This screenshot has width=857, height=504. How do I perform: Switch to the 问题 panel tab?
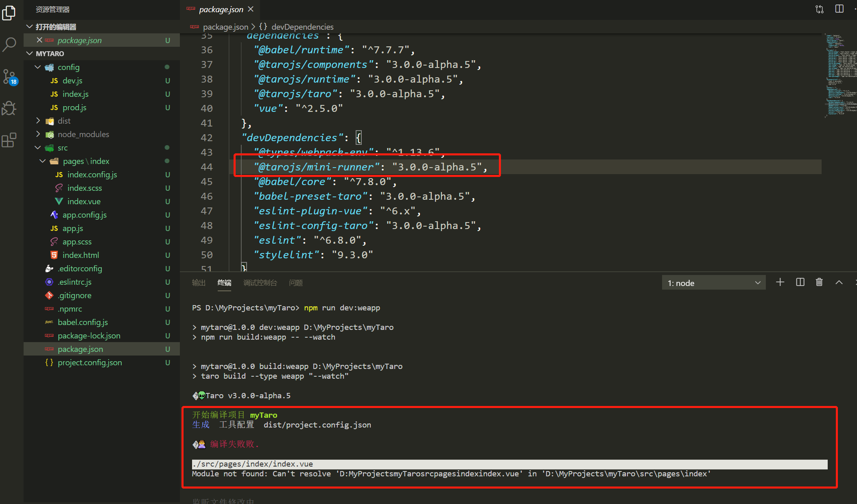[296, 283]
